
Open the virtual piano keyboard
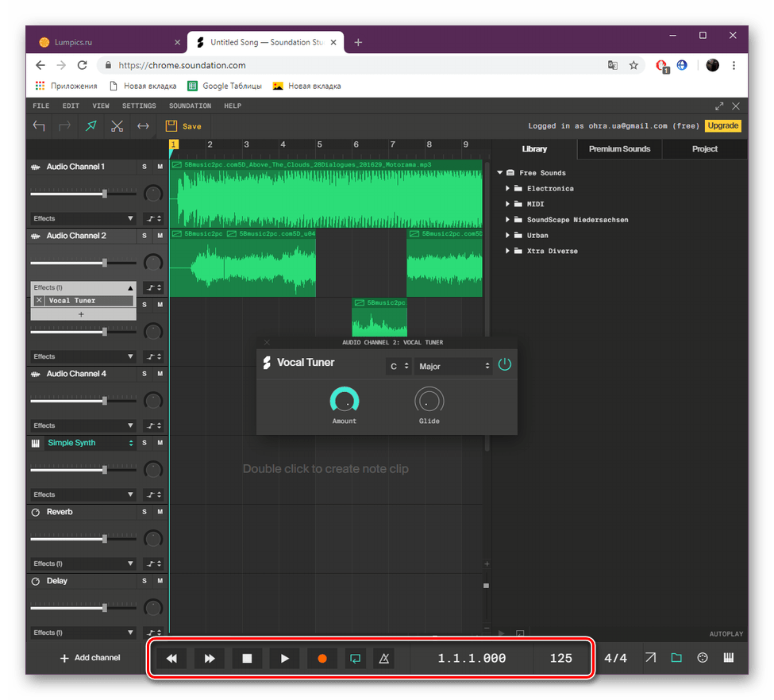tap(729, 658)
